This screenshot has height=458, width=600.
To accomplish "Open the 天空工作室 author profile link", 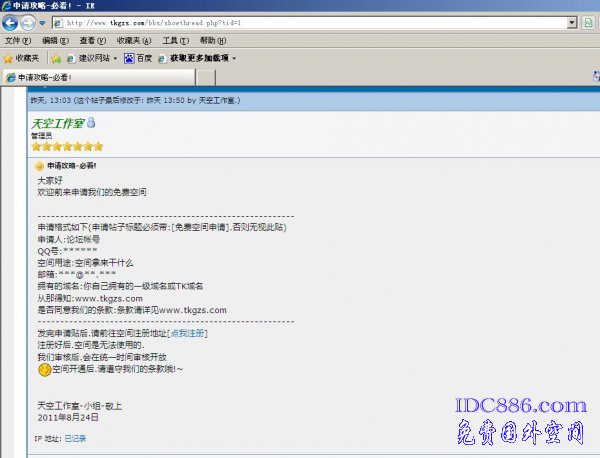I will (58, 123).
